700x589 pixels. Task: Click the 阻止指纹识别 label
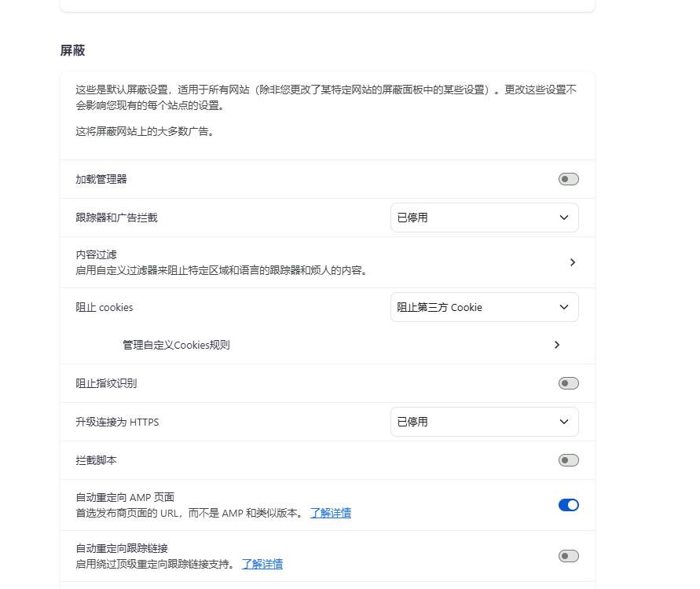pos(106,384)
